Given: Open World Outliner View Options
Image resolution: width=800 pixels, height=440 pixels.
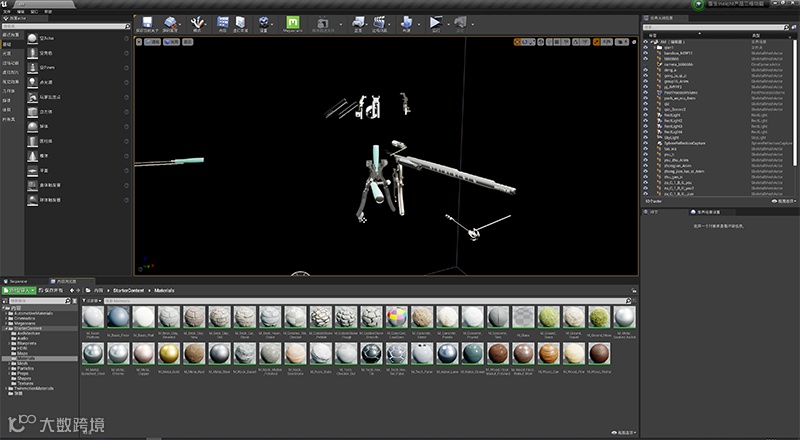Looking at the screenshot, I should [784, 201].
